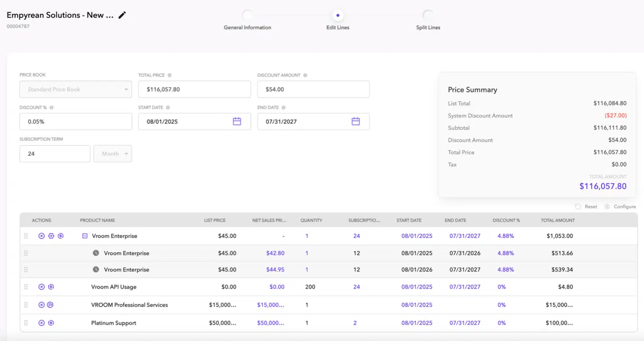
Task: Collapse the Vroom Enterprise ramp rows
Action: coord(85,236)
